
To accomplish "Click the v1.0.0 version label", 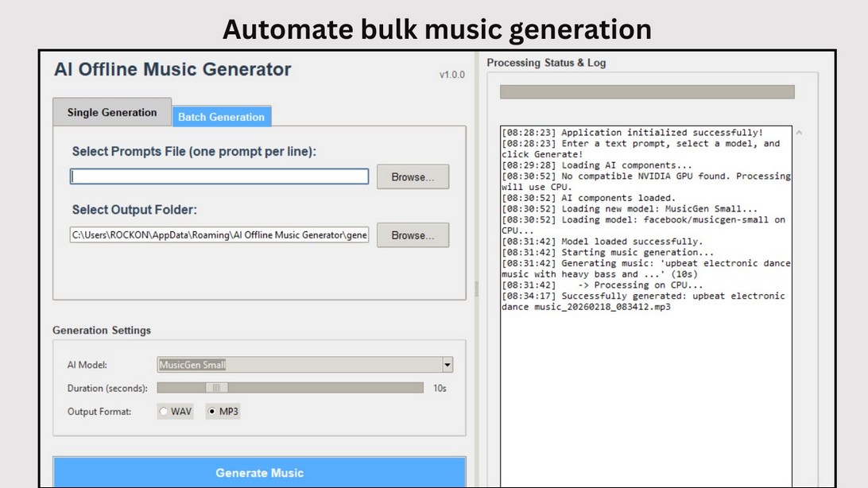I will (450, 73).
